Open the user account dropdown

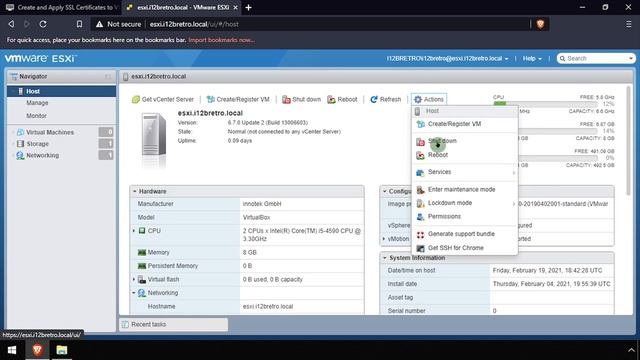pyautogui.click(x=447, y=58)
